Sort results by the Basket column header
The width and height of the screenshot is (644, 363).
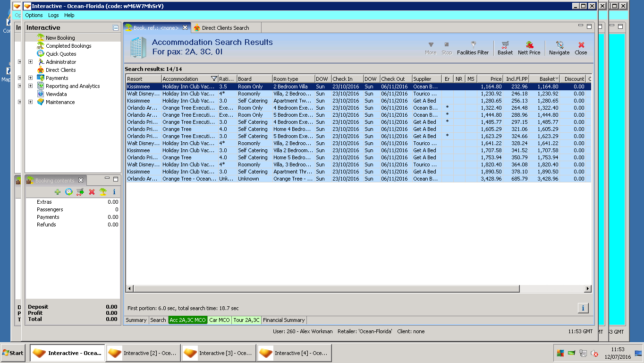pyautogui.click(x=544, y=79)
